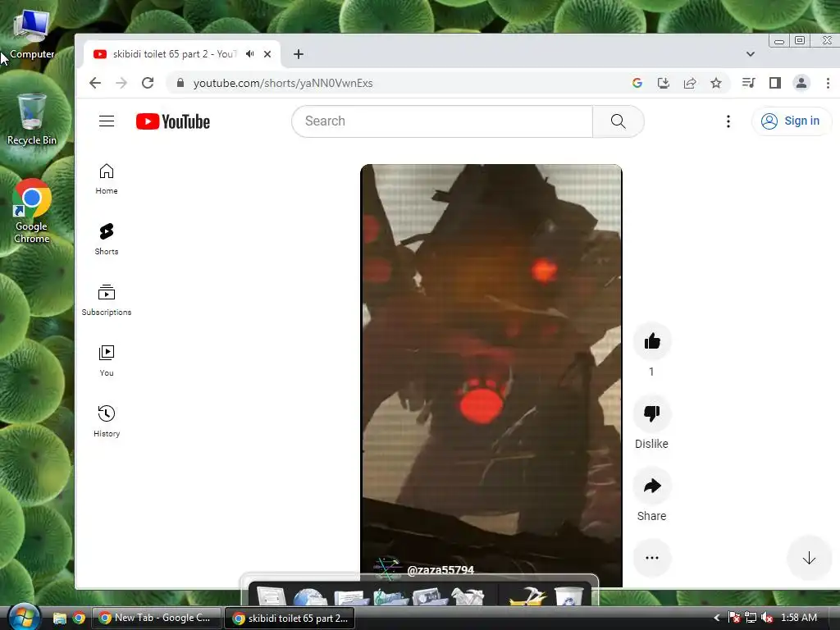Bookmark this tab with the star icon
The width and height of the screenshot is (840, 630).
pyautogui.click(x=716, y=83)
